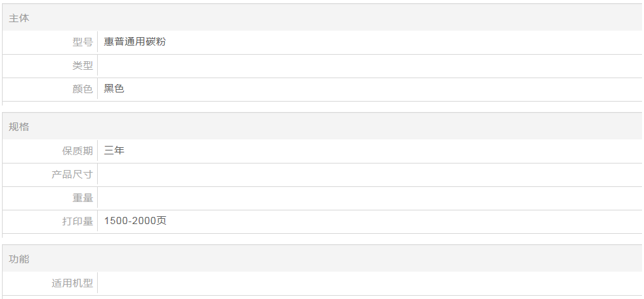Click the 打印量 field label
The height and width of the screenshot is (299, 644).
click(x=77, y=221)
